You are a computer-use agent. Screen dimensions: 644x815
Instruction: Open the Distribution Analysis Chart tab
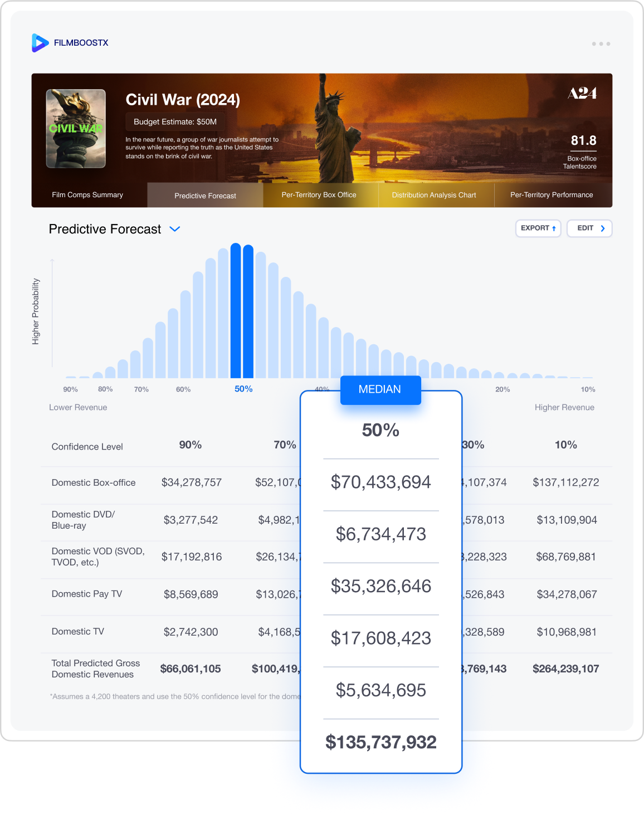434,195
